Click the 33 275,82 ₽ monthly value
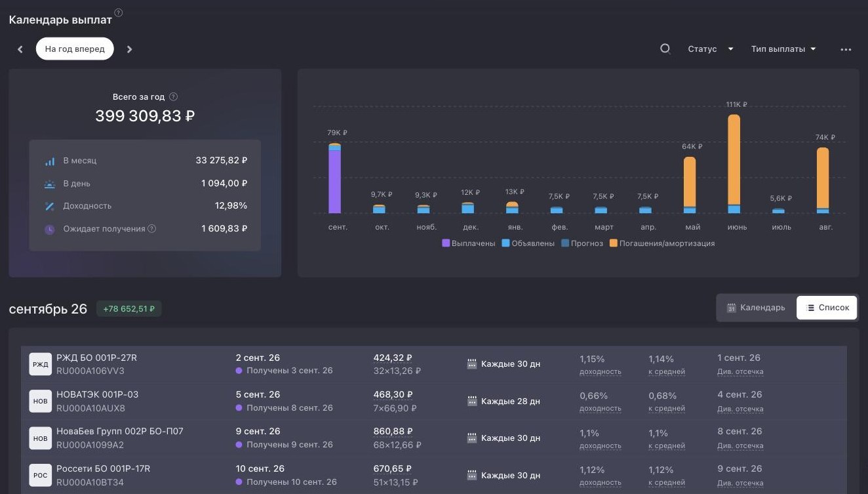The height and width of the screenshot is (494, 868). click(x=222, y=160)
